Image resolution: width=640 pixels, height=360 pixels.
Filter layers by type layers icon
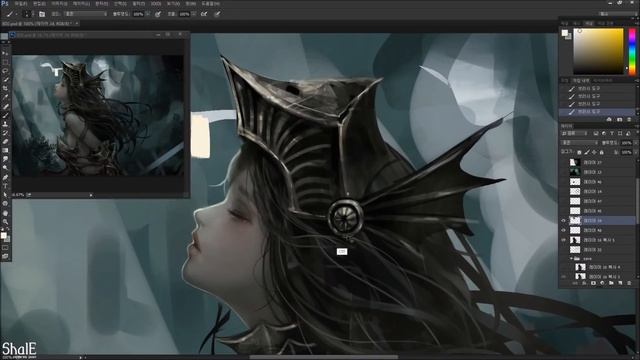tap(612, 133)
